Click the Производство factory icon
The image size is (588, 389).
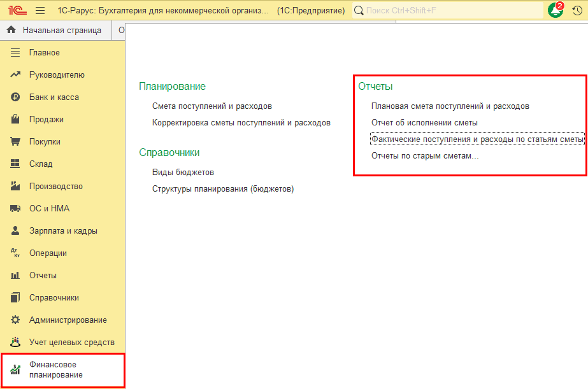click(x=16, y=187)
